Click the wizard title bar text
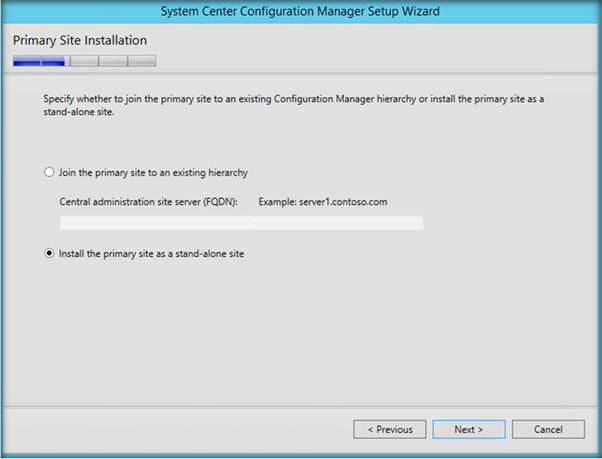The width and height of the screenshot is (602, 459). click(x=300, y=11)
